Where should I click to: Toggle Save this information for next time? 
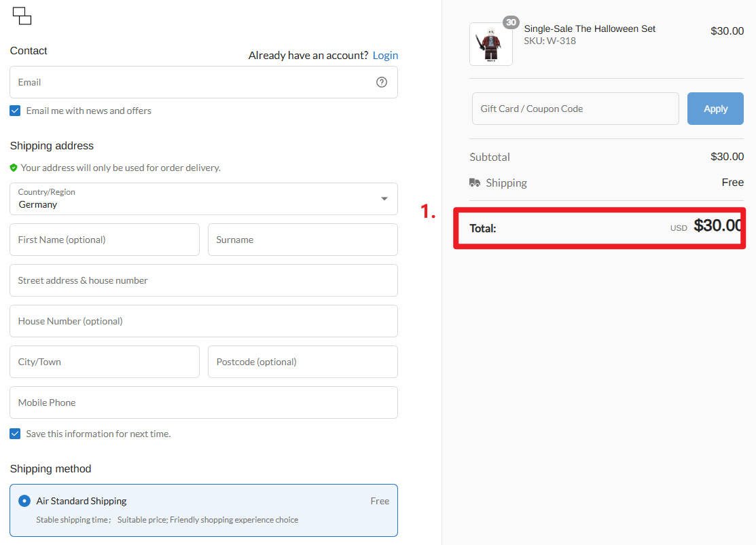coord(15,434)
